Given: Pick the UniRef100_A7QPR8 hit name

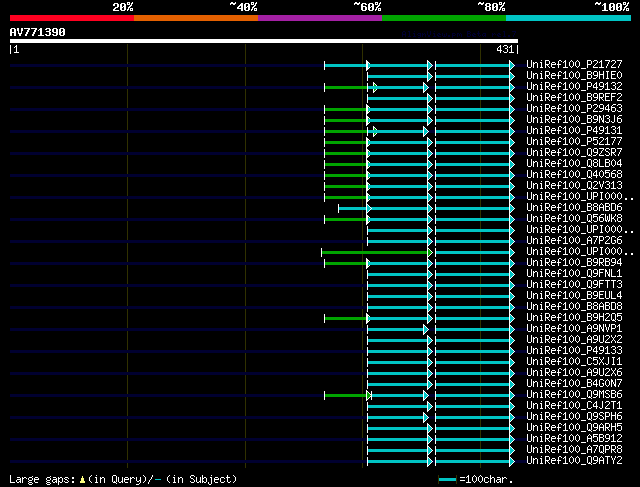Looking at the screenshot, I should pos(574,450).
